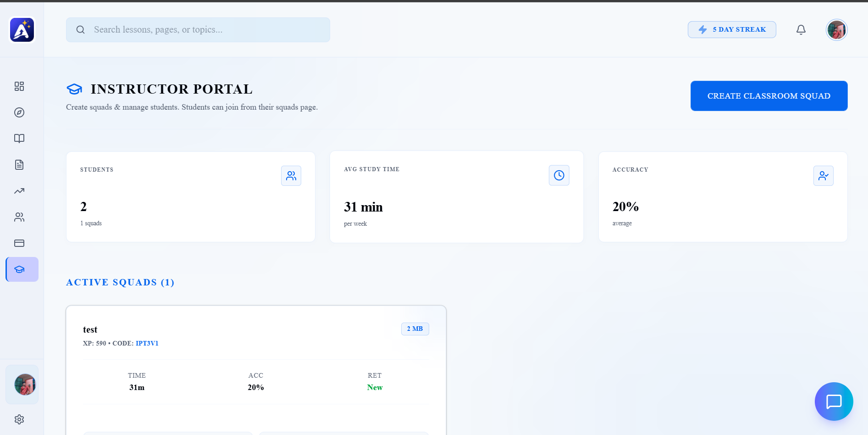Click the students people icon in Students card
The image size is (868, 435).
[x=291, y=176]
